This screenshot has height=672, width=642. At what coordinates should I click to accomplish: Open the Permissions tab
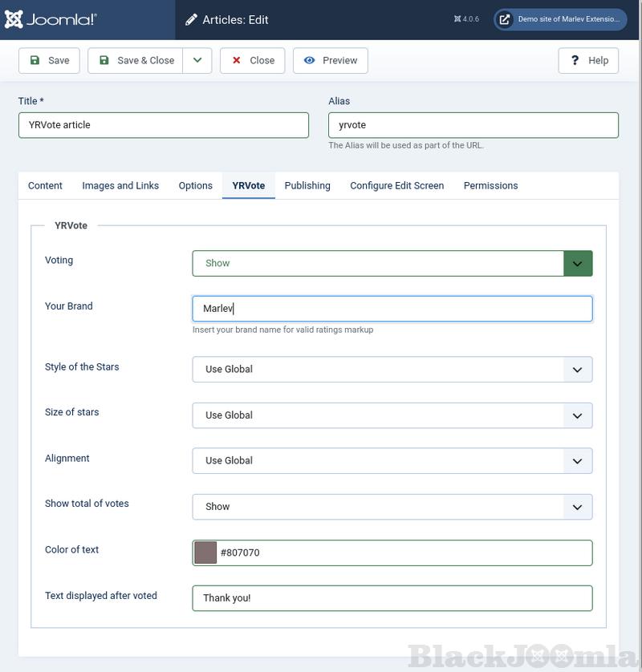pos(490,185)
